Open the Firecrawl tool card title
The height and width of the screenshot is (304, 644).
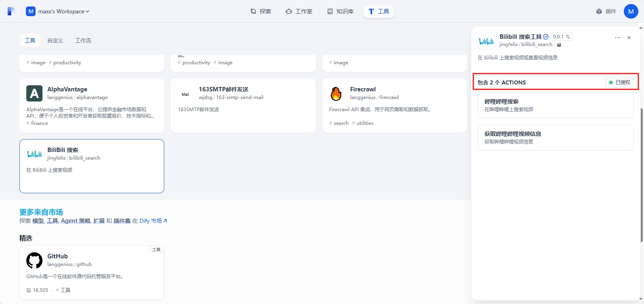coord(363,89)
